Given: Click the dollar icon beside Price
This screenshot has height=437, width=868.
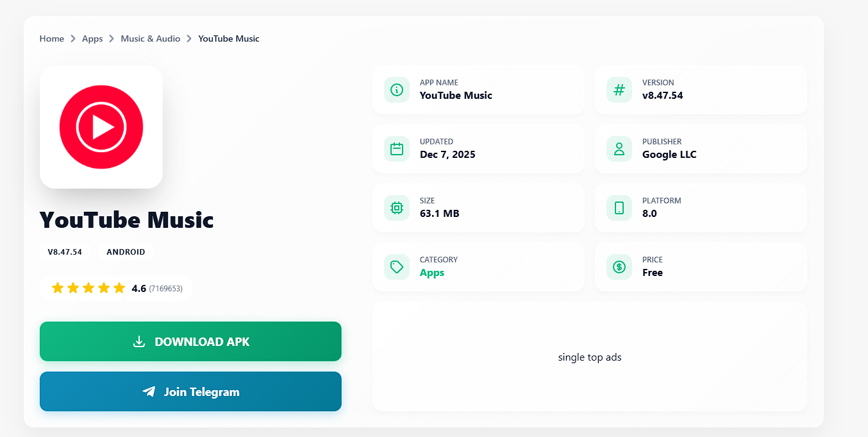Looking at the screenshot, I should pyautogui.click(x=619, y=267).
